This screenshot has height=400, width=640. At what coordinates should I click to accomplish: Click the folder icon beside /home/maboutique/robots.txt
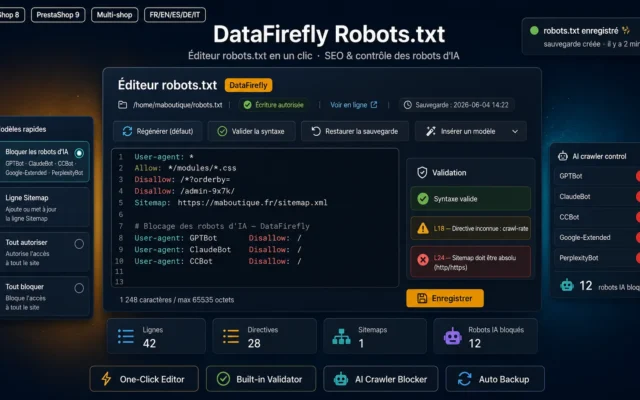(x=122, y=105)
